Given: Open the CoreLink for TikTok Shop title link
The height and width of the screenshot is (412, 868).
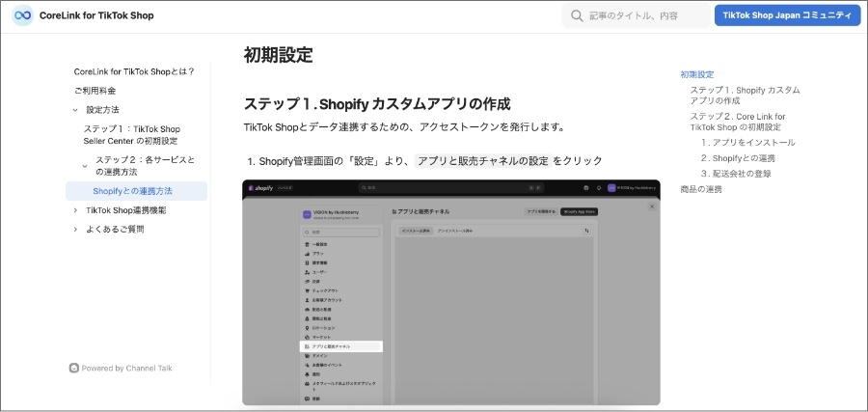Looking at the screenshot, I should [x=96, y=15].
